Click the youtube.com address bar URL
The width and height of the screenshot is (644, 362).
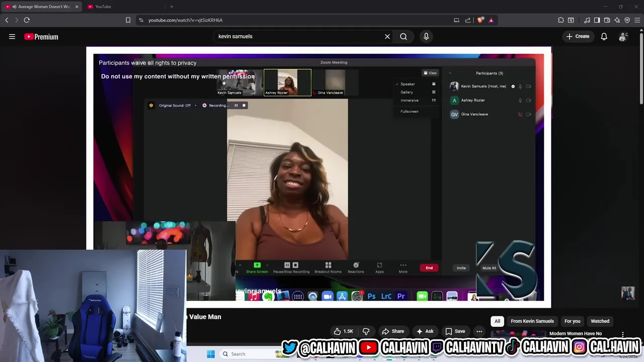(185, 20)
